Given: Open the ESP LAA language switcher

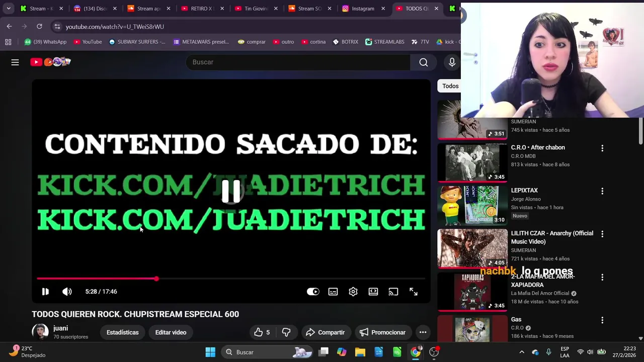Looking at the screenshot, I should (x=565, y=352).
